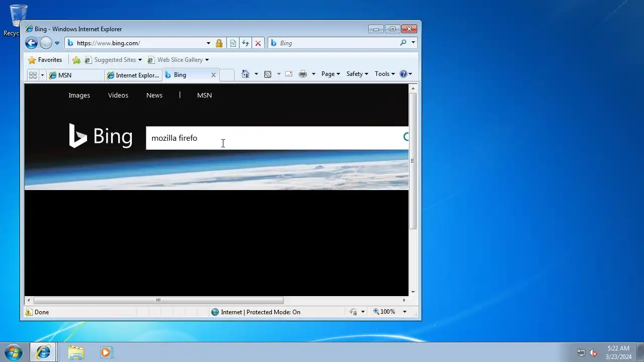This screenshot has width=644, height=362.
Task: Click the Bing logo
Action: pos(101,136)
